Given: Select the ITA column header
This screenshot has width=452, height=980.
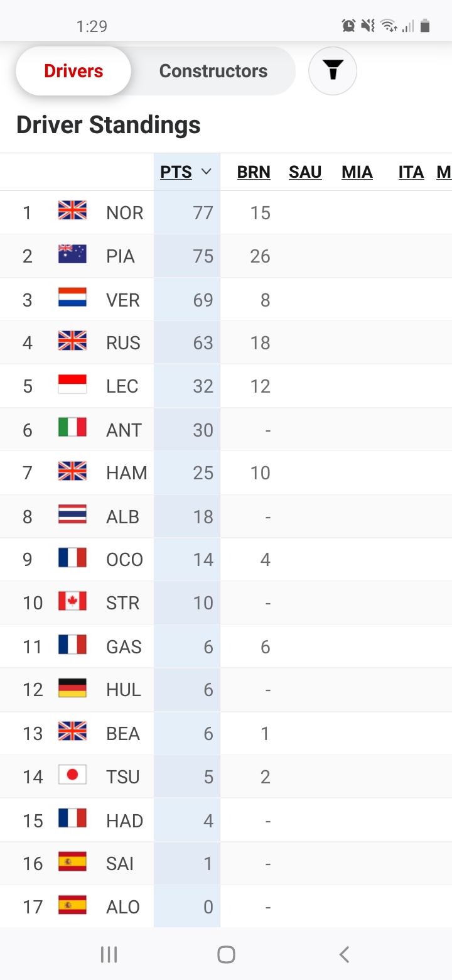Looking at the screenshot, I should click(411, 172).
